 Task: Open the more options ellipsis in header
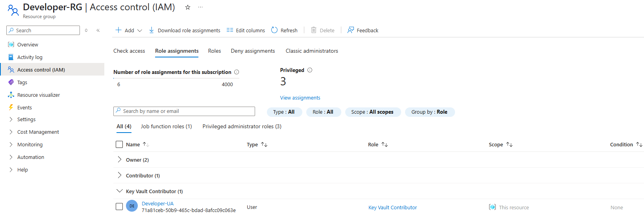coord(200,7)
